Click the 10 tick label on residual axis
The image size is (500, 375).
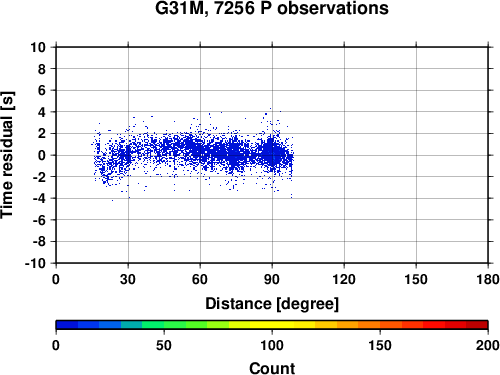click(x=38, y=47)
